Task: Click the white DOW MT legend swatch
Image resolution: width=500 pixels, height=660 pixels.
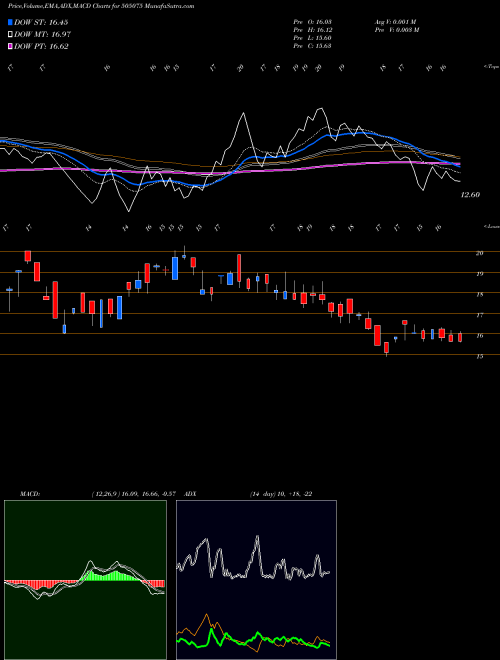Action: click(x=10, y=35)
